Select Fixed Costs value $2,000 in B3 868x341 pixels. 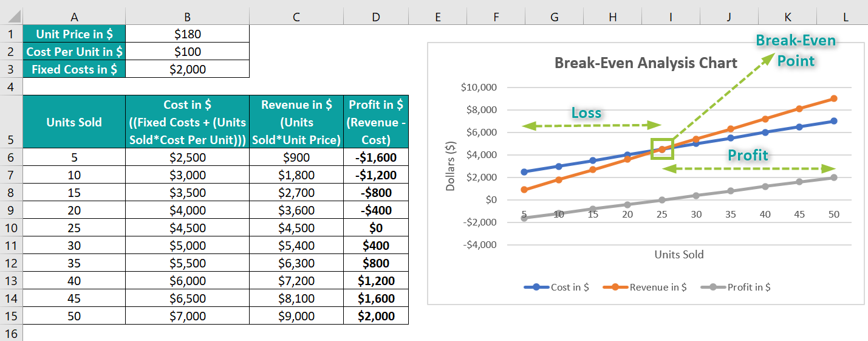[x=187, y=69]
